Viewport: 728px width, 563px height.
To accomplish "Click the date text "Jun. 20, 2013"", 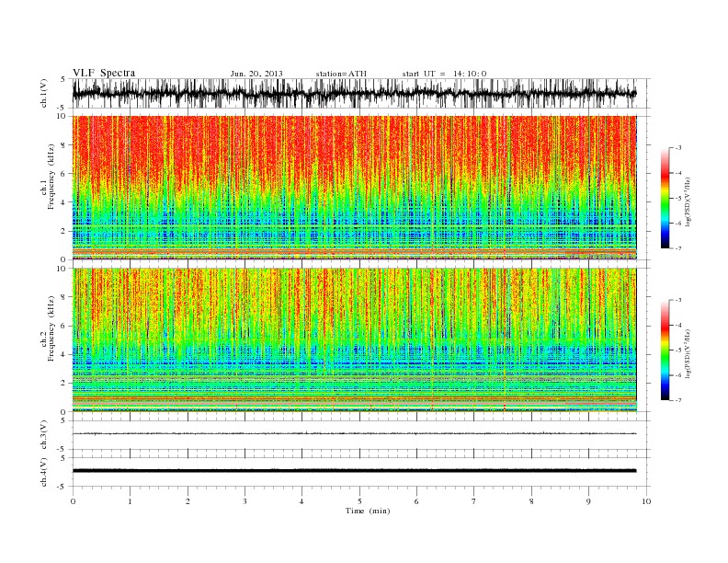I will pos(256,74).
